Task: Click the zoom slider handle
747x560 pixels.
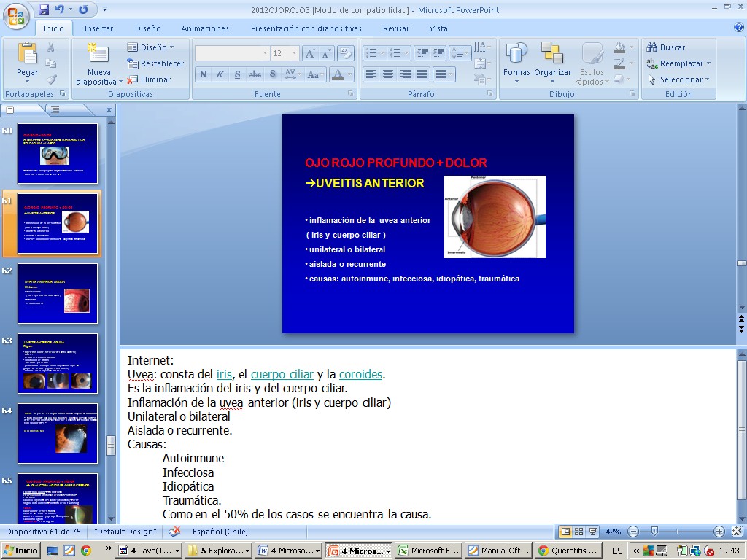Action: click(x=655, y=532)
